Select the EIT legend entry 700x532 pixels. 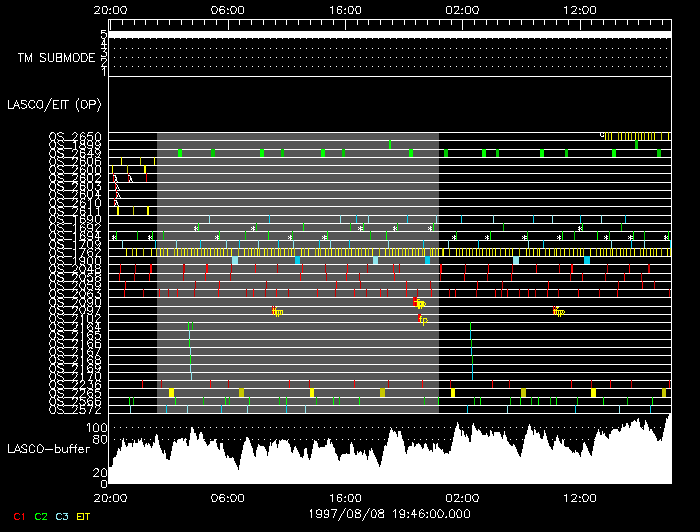pyautogui.click(x=85, y=516)
